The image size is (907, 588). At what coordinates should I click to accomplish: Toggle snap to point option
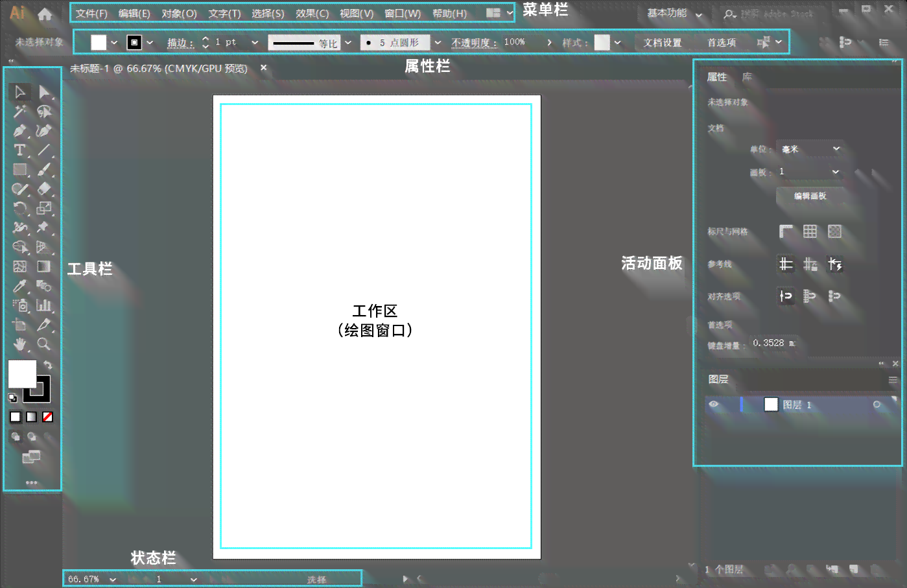pos(786,296)
